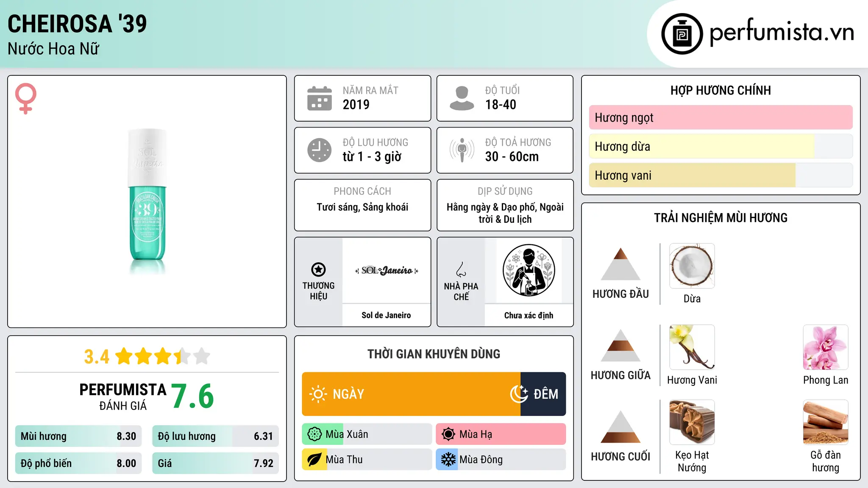Viewport: 868px width, 488px height.
Task: Click the Kẹo Hạt Nướng note label
Action: (692, 461)
